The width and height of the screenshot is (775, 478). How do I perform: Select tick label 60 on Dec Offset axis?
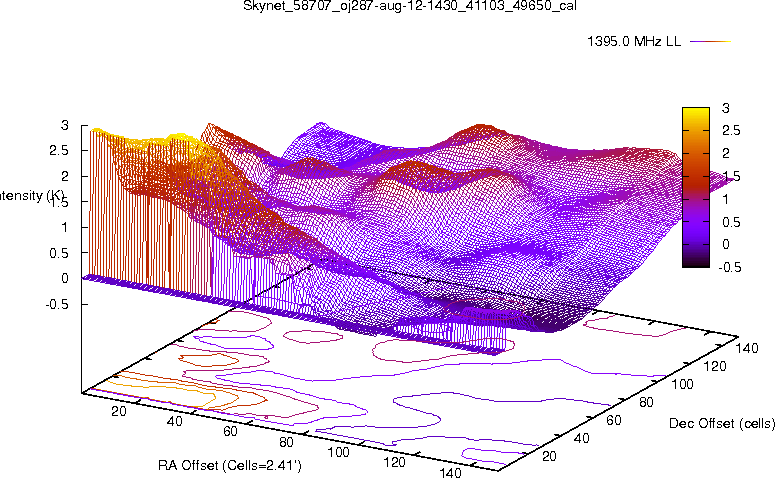click(614, 420)
